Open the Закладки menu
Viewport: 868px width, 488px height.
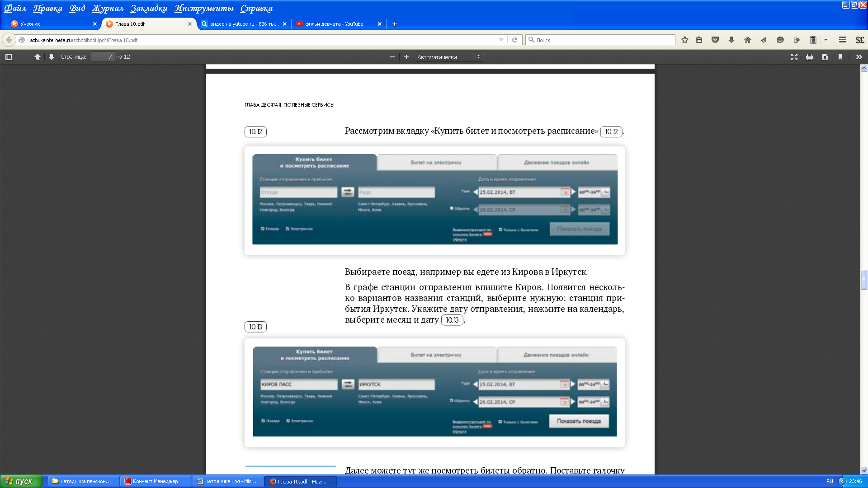pos(149,8)
